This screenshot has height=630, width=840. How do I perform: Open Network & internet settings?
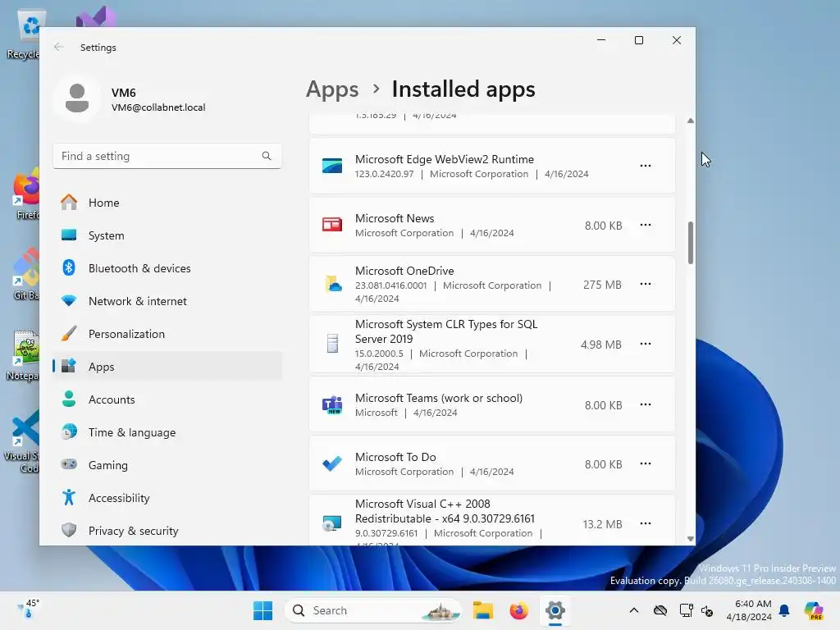click(167, 301)
